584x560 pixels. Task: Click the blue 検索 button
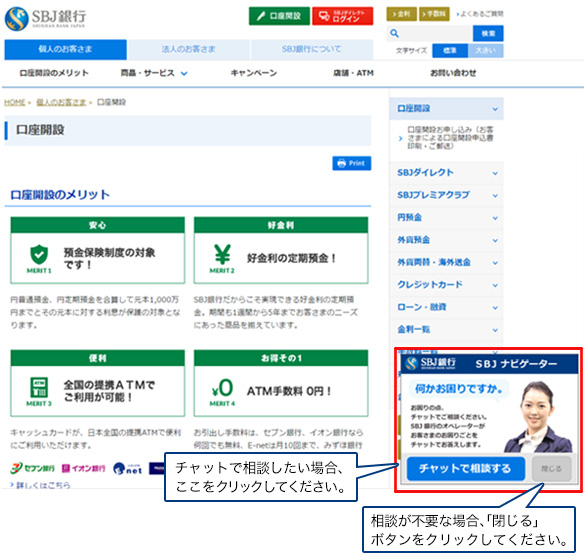pos(488,34)
